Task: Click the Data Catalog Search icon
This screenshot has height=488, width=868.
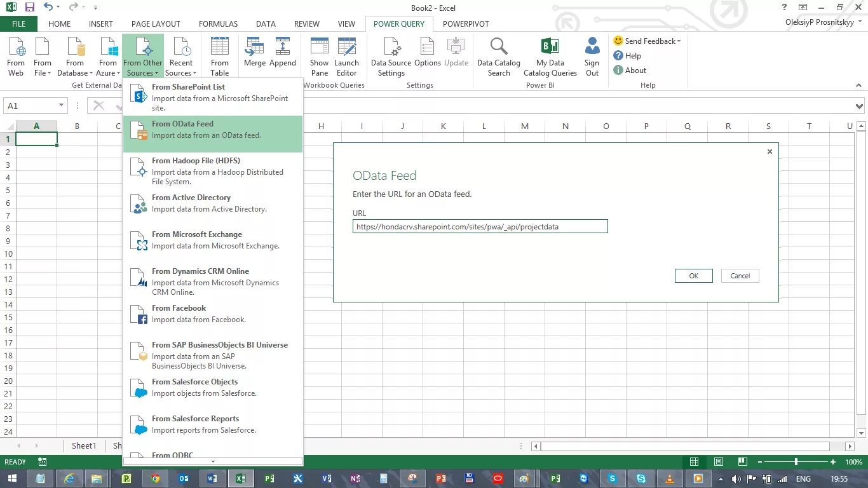Action: pos(499,57)
